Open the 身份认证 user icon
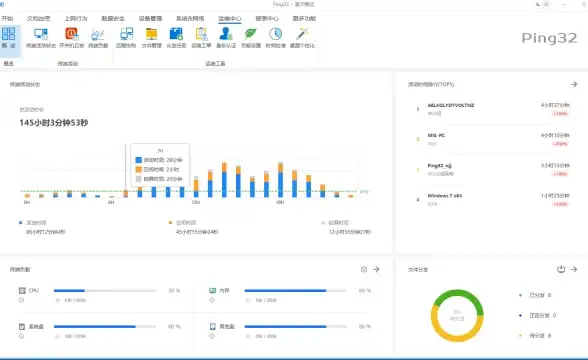This screenshot has height=360, width=588. click(226, 34)
